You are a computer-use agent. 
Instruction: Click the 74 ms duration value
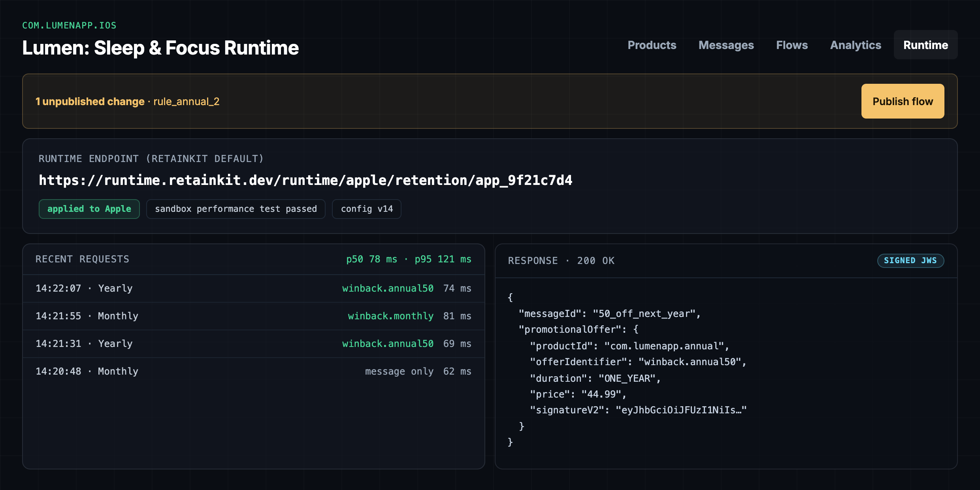[457, 288]
